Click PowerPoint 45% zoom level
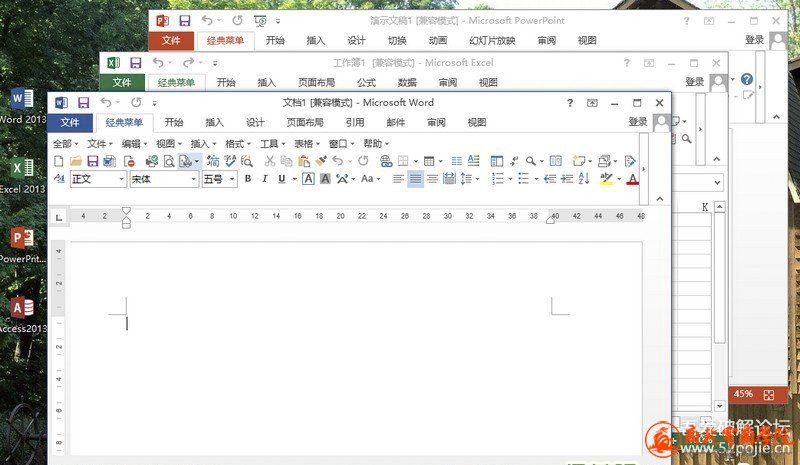This screenshot has height=465, width=800. [x=743, y=394]
